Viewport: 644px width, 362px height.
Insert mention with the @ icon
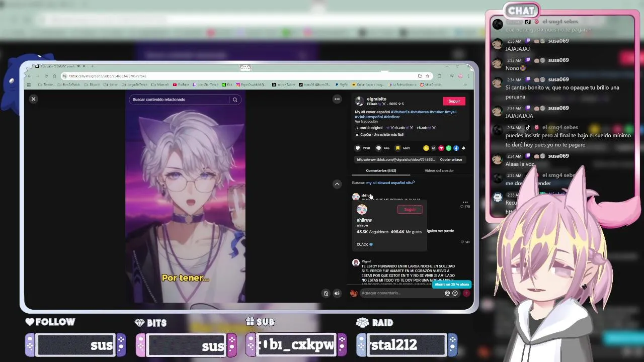click(447, 293)
